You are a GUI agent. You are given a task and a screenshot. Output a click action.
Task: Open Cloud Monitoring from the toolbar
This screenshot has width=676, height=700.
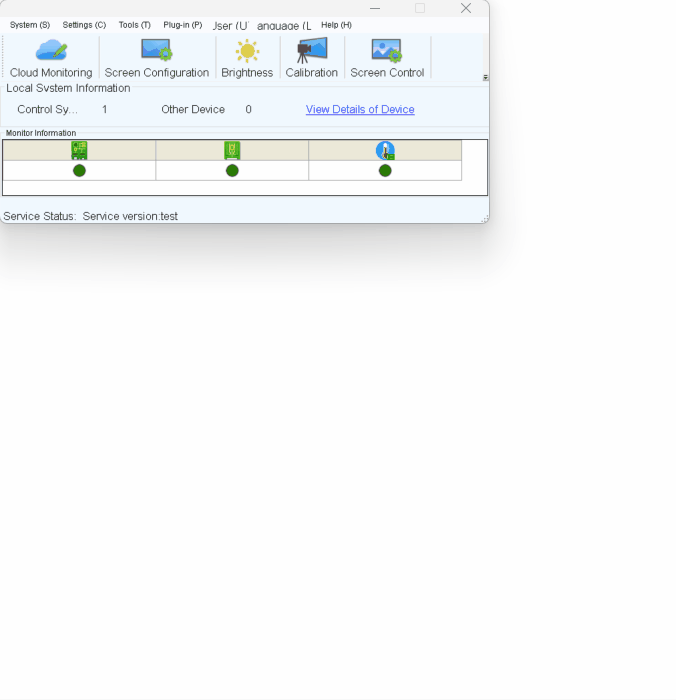pos(51,58)
